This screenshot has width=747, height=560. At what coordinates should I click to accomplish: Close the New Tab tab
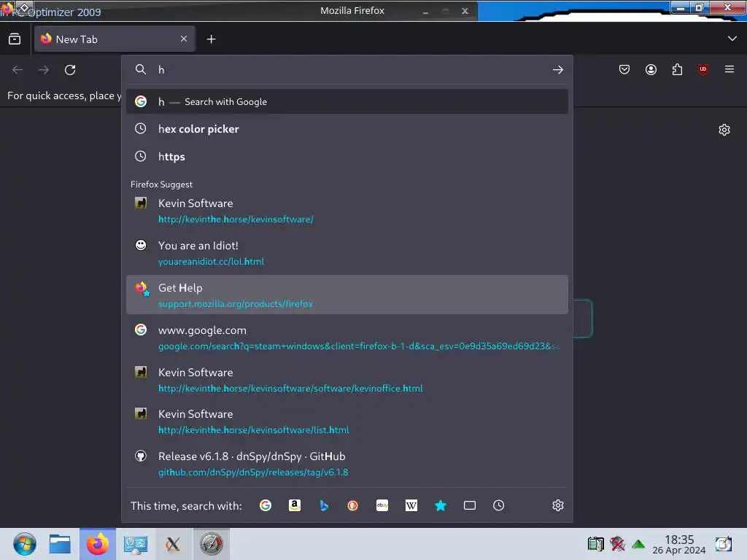tap(184, 39)
